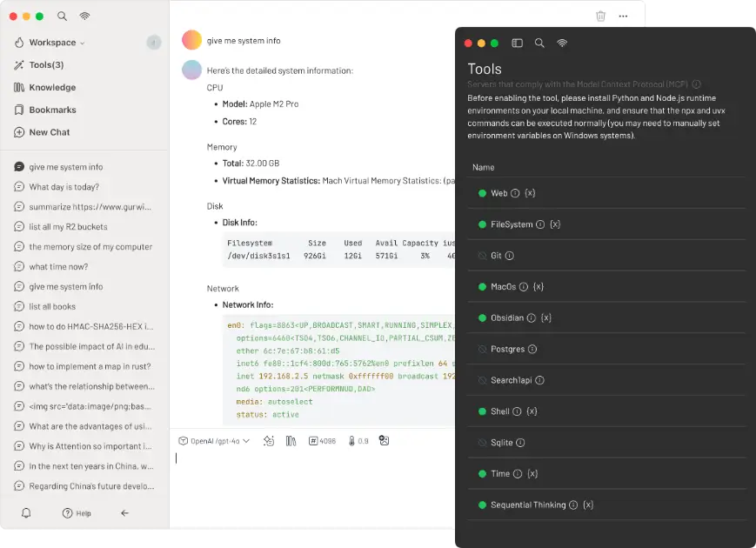Enable the Postgres tool status indicator
Image resolution: width=756 pixels, height=548 pixels.
pyautogui.click(x=482, y=349)
